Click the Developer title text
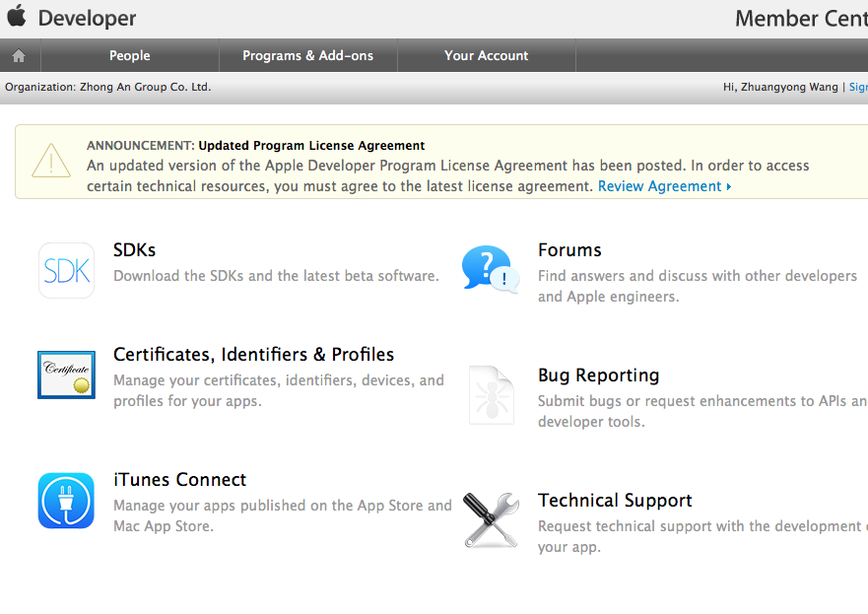Screen dimensions: 868x614 87,19
